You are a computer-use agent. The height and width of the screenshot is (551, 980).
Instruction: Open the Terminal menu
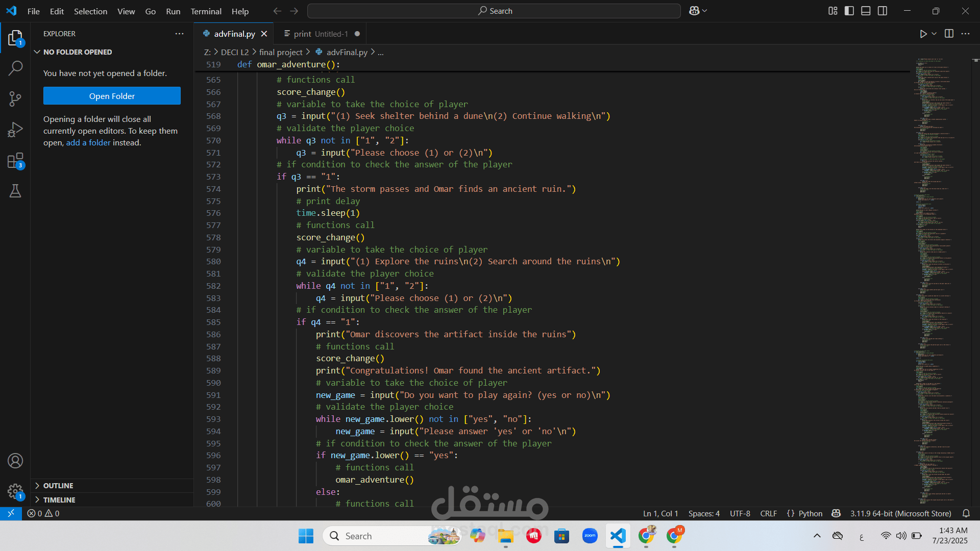(x=206, y=11)
